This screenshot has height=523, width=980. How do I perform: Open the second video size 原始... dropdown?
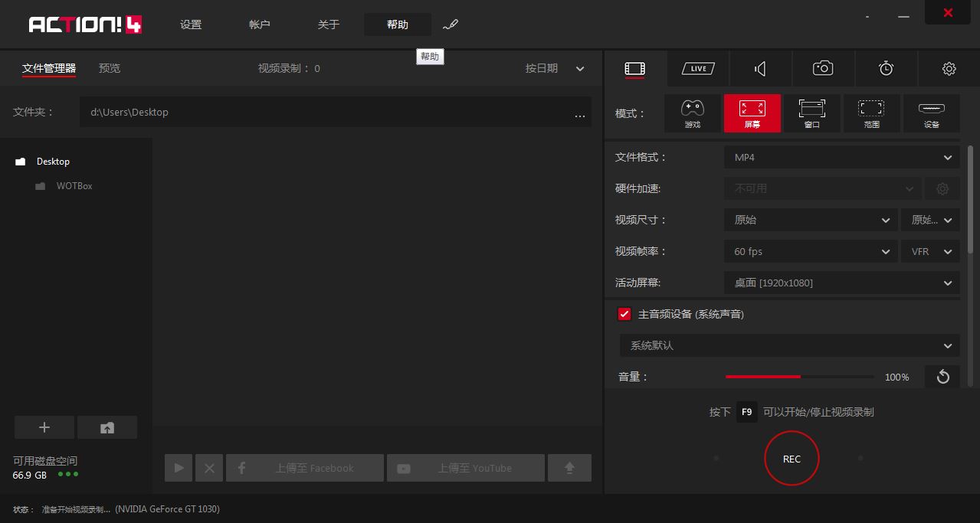pos(930,220)
